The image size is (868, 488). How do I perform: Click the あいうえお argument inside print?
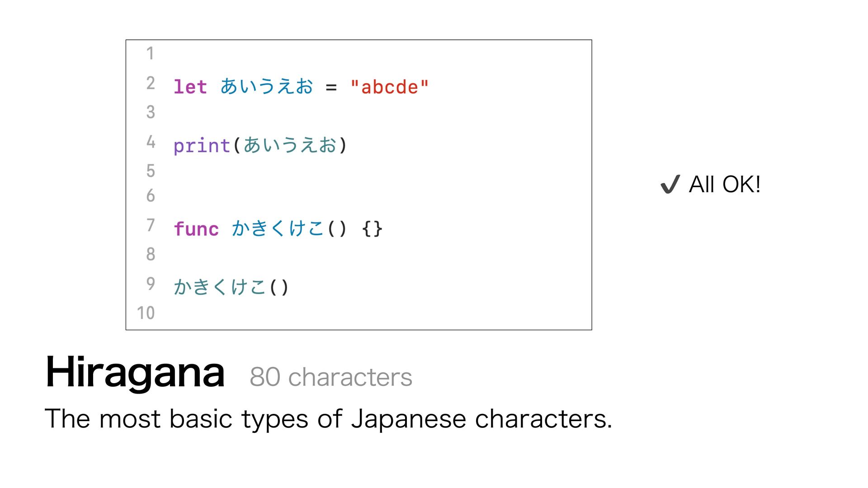tap(290, 145)
